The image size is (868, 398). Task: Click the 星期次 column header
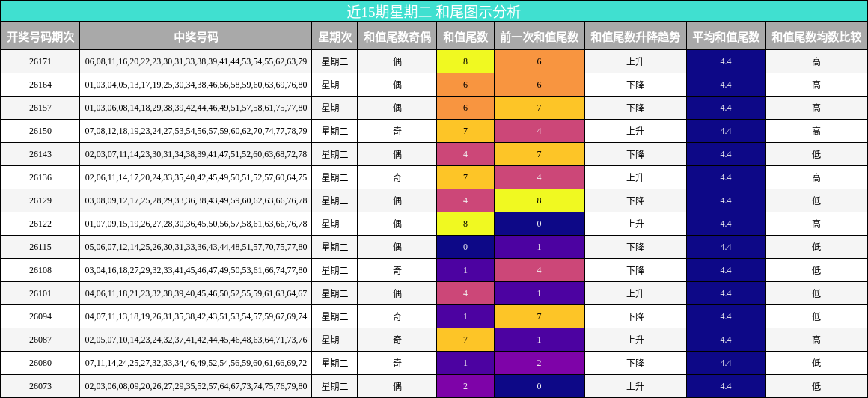pos(335,37)
